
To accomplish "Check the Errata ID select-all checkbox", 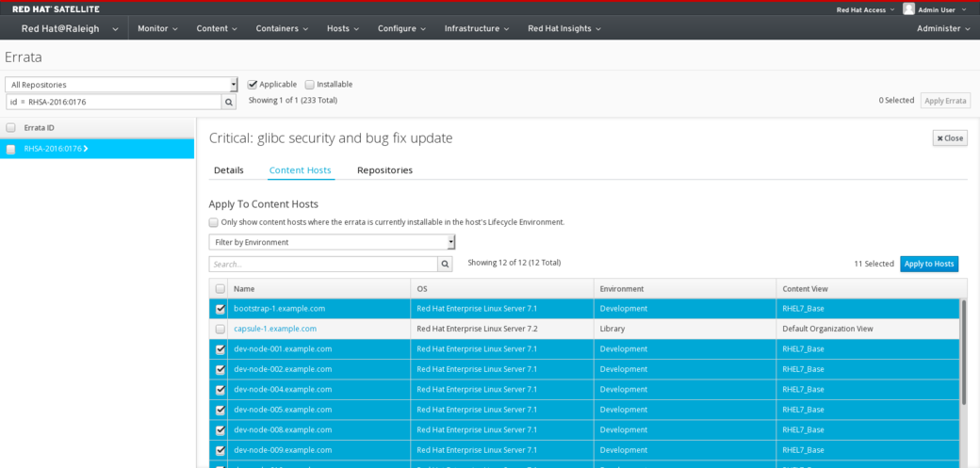I will (x=10, y=127).
